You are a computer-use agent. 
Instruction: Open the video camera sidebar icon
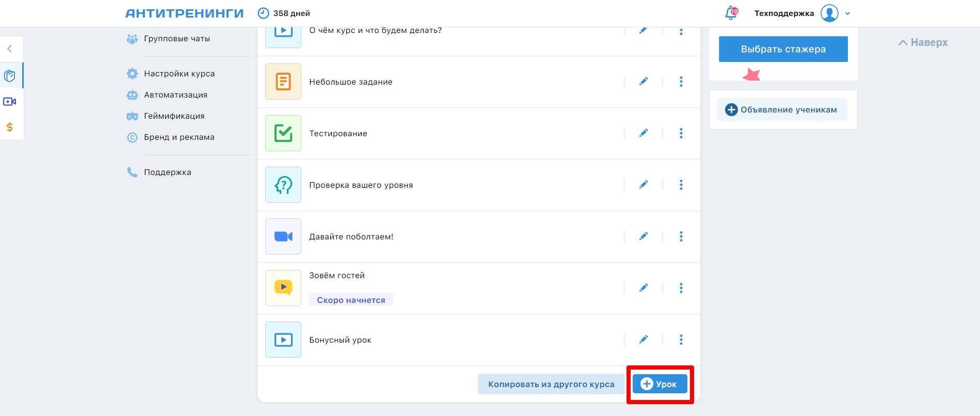click(10, 102)
